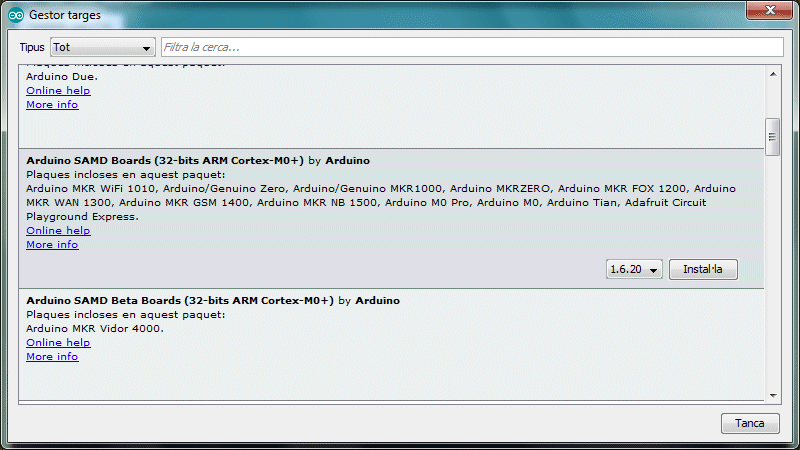
Task: Open More info for Arduino SAMD Boards
Action: click(52, 245)
